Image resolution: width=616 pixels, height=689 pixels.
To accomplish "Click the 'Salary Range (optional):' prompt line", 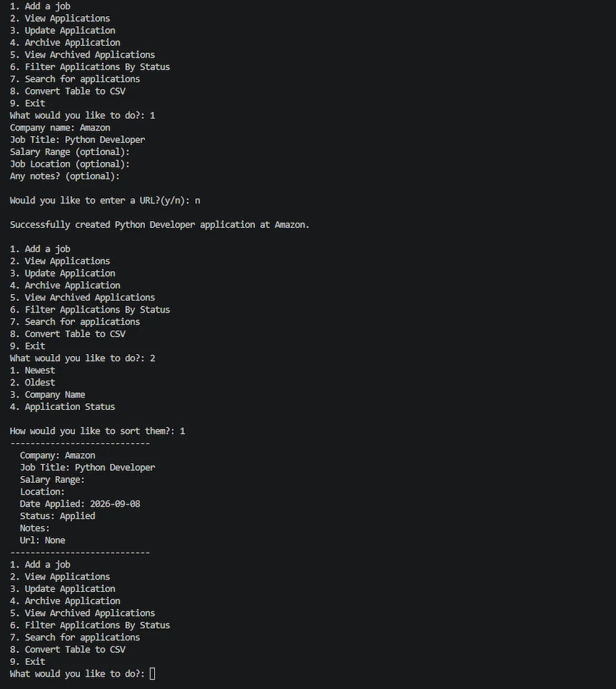I will [x=69, y=152].
